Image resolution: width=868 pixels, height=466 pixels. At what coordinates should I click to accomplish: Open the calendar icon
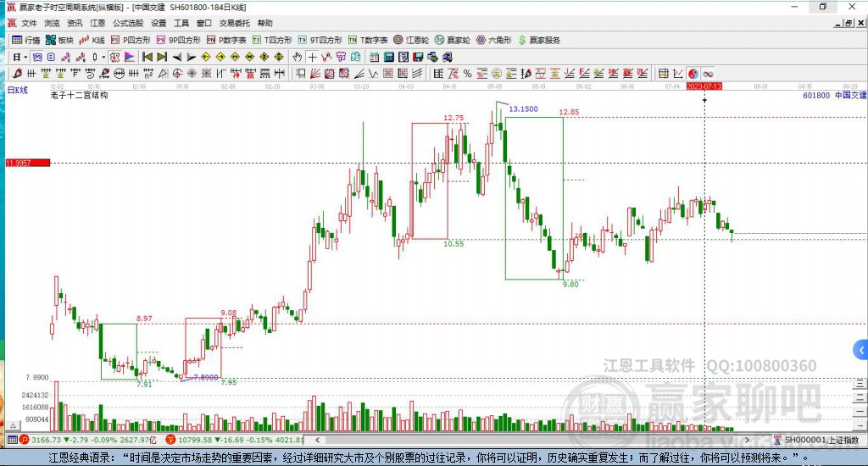(374, 57)
